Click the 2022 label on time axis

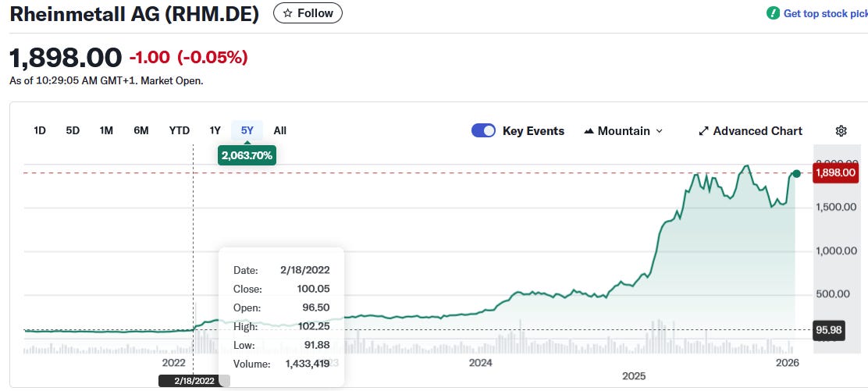click(x=173, y=363)
